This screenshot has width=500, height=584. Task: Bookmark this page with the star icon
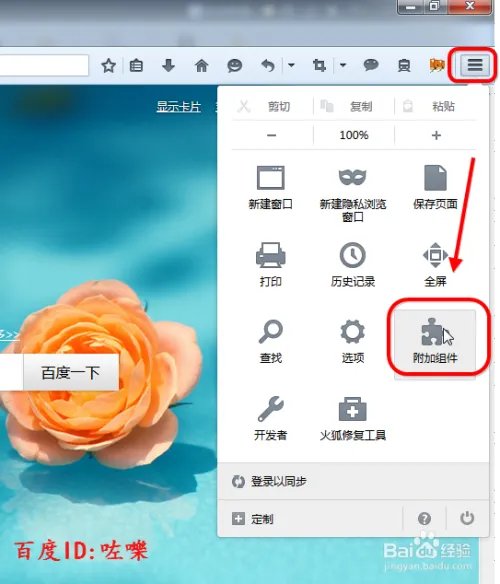click(108, 66)
